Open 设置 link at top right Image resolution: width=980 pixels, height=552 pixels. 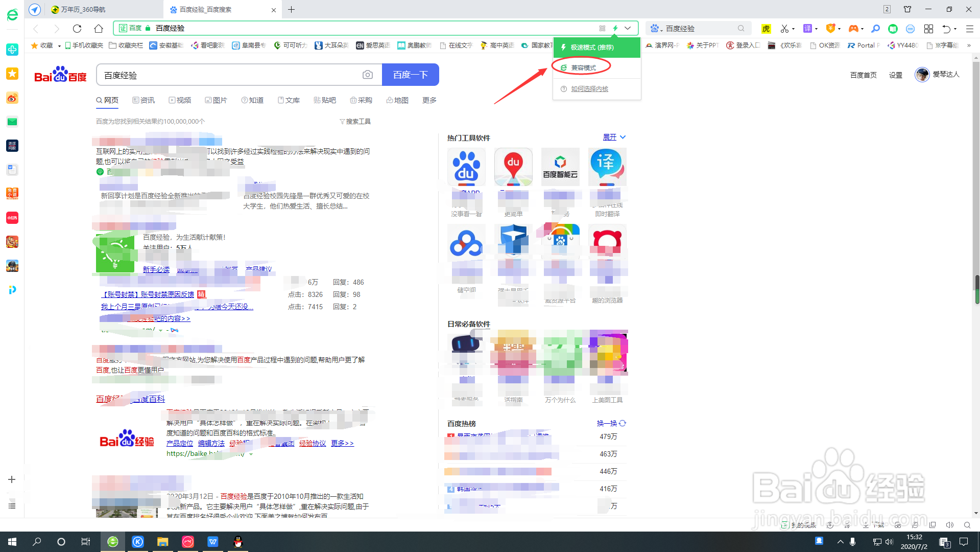tap(896, 75)
